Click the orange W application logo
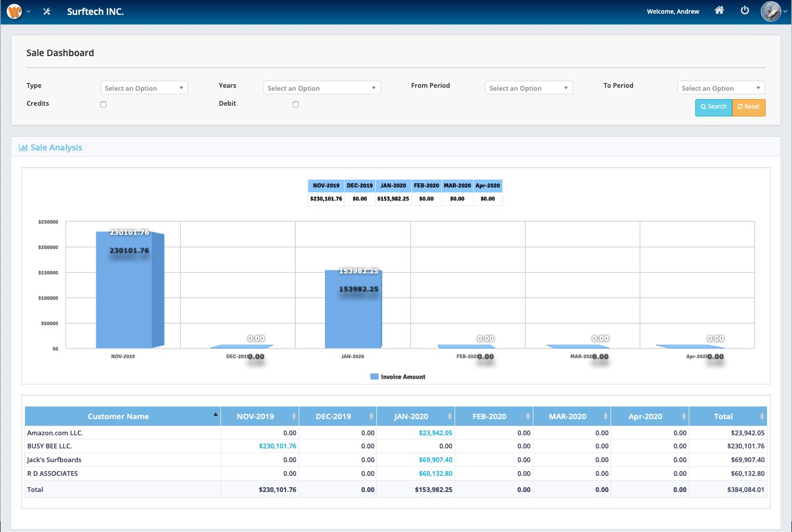Image resolution: width=792 pixels, height=532 pixels. point(14,11)
